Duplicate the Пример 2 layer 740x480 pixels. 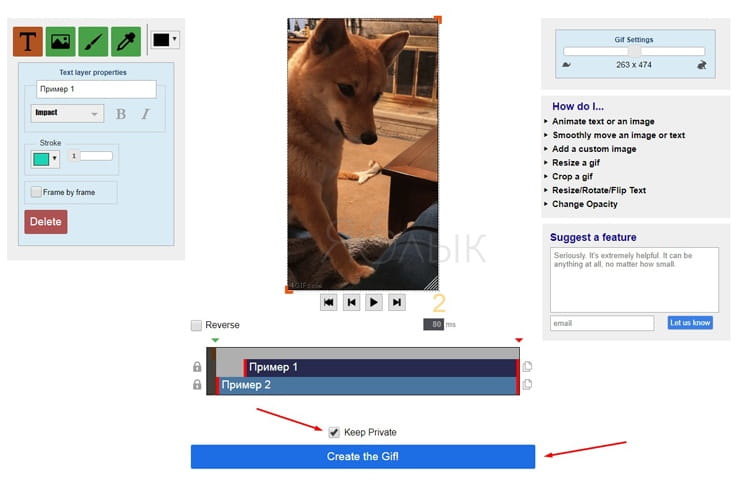pos(527,384)
